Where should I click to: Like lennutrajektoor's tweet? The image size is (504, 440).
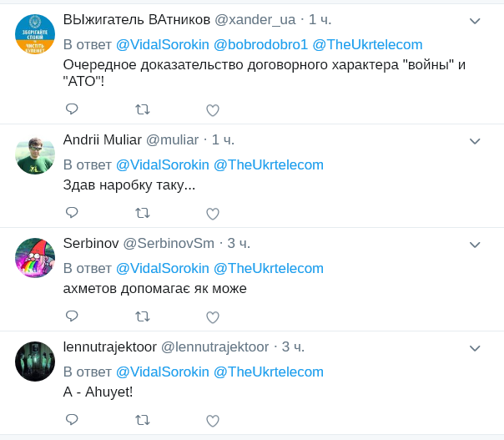point(212,420)
